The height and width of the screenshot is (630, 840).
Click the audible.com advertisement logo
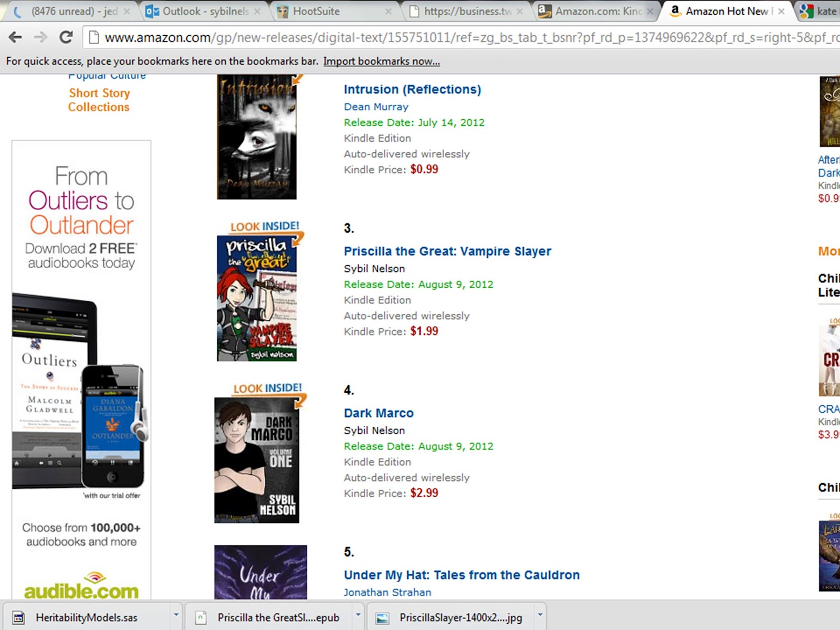click(x=81, y=587)
